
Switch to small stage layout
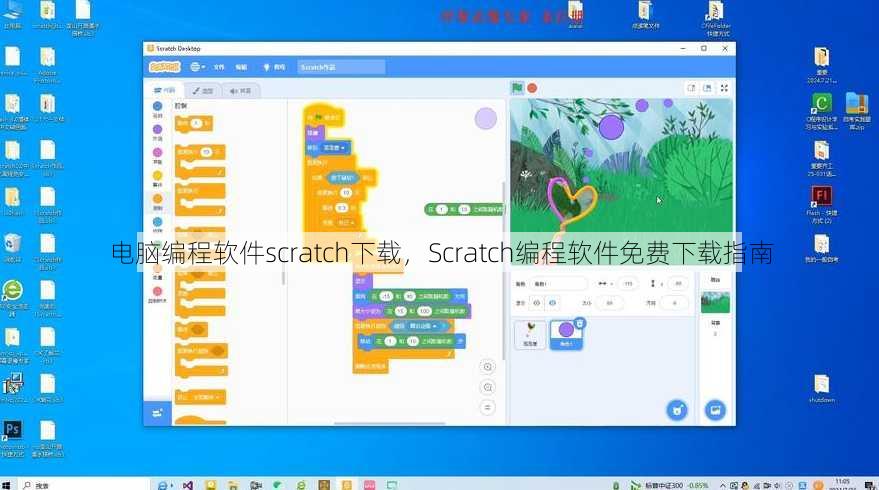691,88
